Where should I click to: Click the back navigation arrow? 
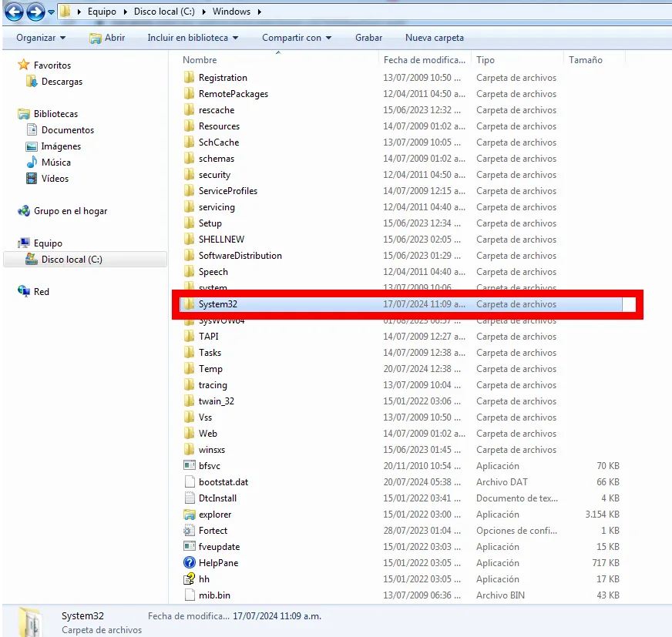(13, 12)
